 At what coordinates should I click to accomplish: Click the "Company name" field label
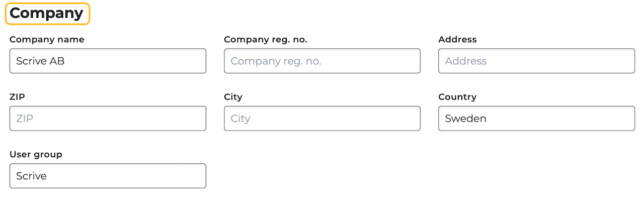(47, 39)
